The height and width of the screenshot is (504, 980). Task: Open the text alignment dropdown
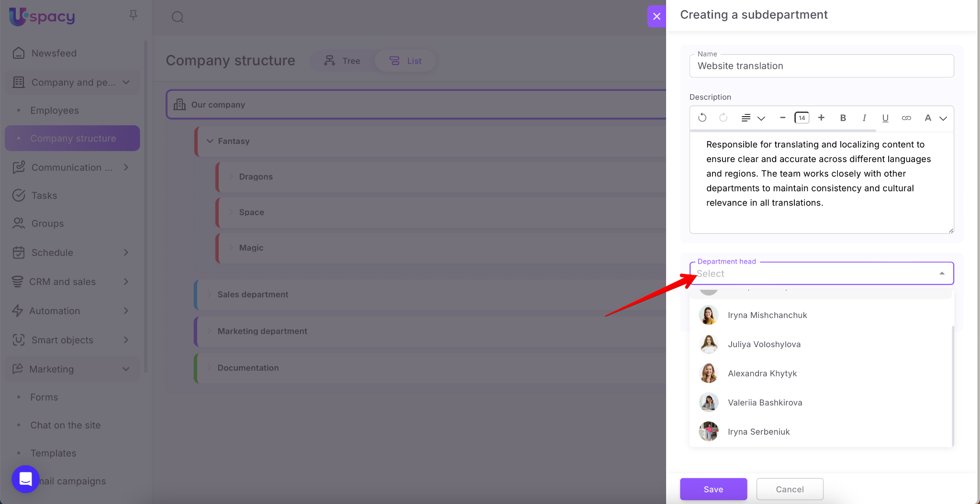click(x=753, y=118)
